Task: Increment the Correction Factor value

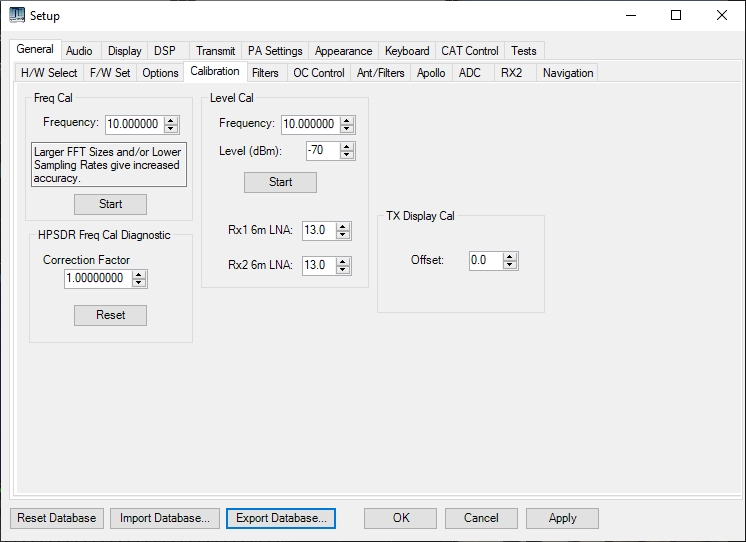Action: 139,275
